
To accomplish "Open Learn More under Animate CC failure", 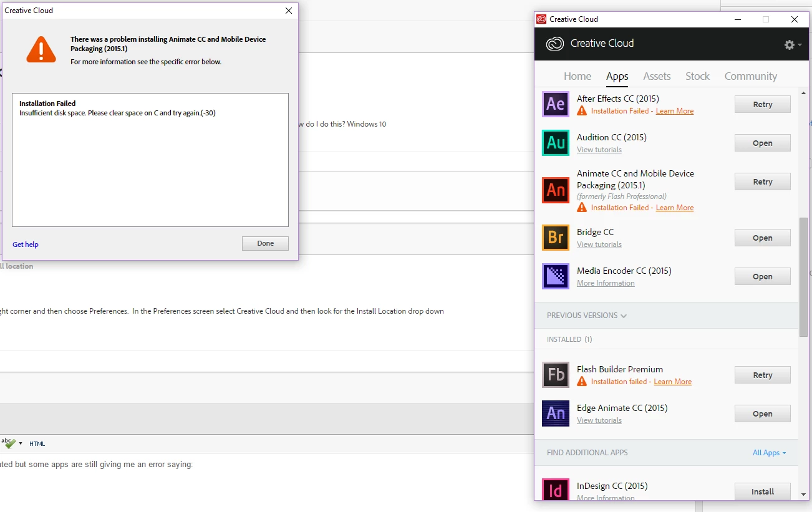I will (x=675, y=208).
